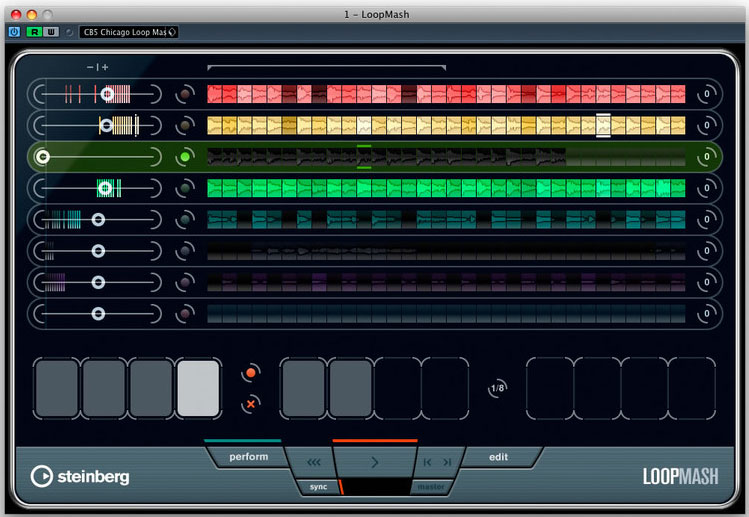Select the sixth scene pad

tap(350, 388)
